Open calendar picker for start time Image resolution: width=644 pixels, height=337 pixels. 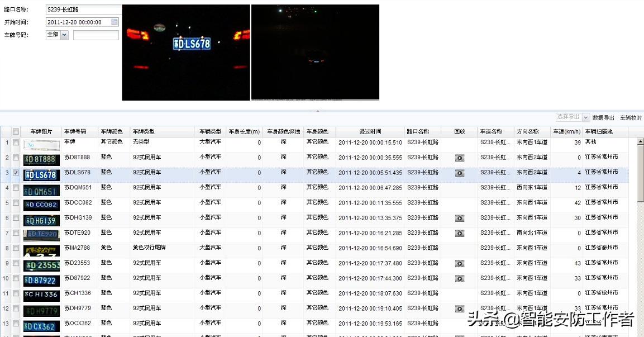(x=115, y=22)
